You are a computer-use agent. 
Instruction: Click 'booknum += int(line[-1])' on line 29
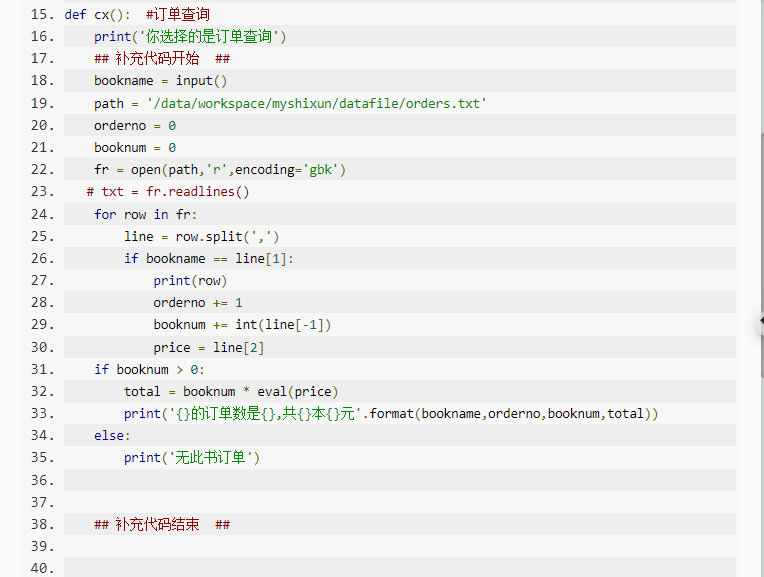[242, 325]
